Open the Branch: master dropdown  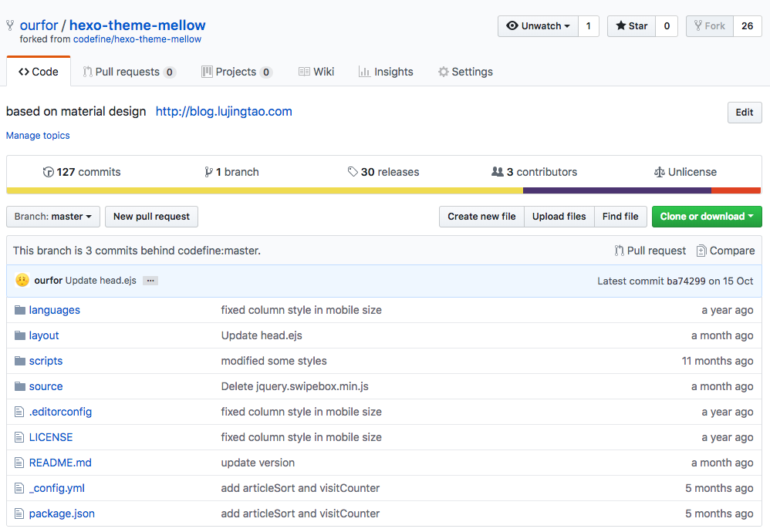click(x=53, y=217)
